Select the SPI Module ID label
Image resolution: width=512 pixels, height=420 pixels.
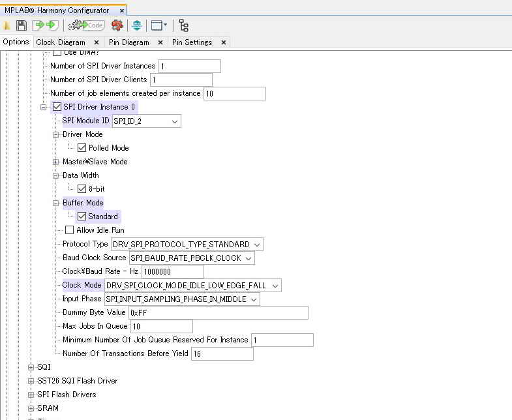pyautogui.click(x=86, y=121)
